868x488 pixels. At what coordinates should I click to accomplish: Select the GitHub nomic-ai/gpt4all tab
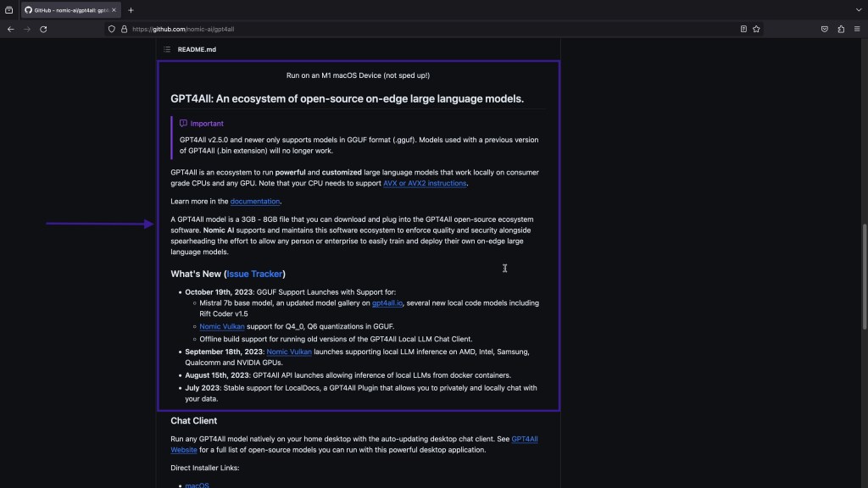pyautogui.click(x=68, y=10)
